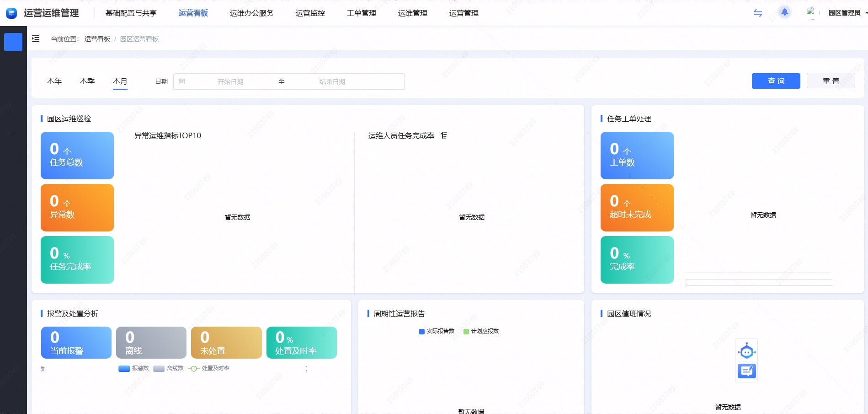This screenshot has width=868, height=414.
Task: Select the 运营看板 menu
Action: [x=193, y=13]
